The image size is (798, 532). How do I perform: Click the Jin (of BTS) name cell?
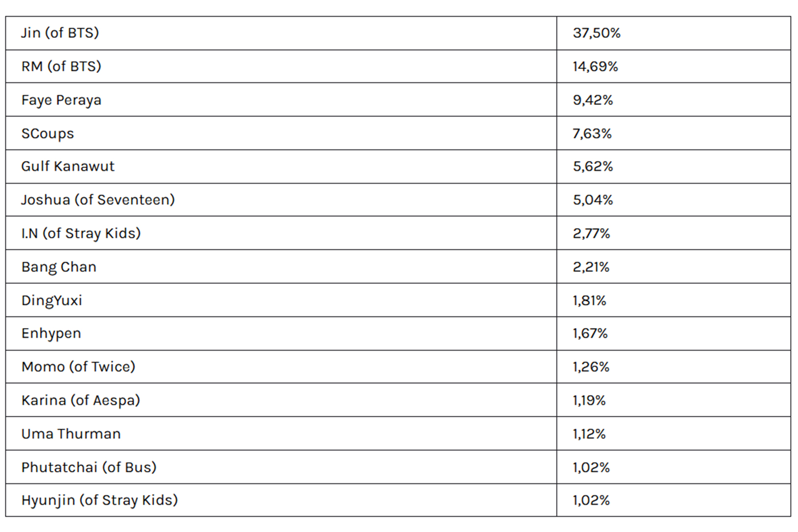coord(60,33)
